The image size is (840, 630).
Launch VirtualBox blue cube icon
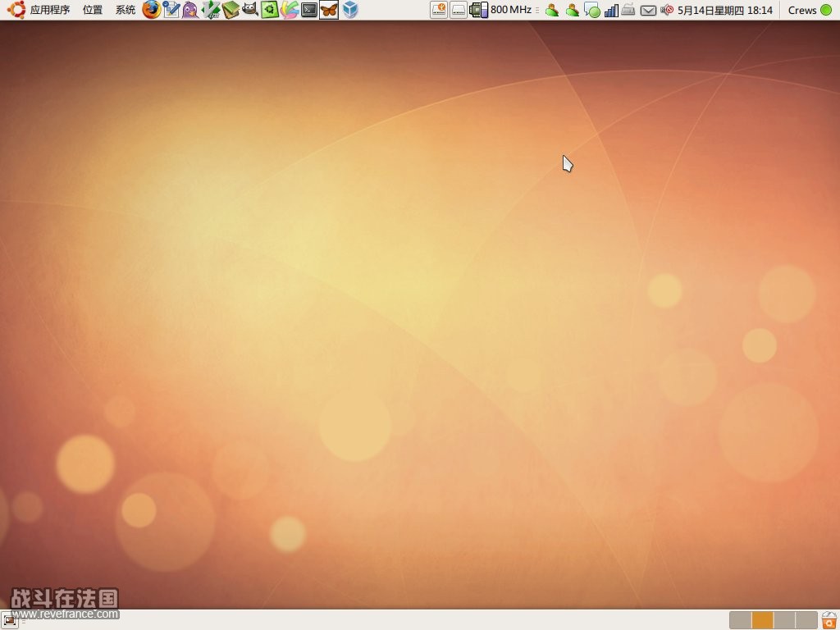[349, 10]
